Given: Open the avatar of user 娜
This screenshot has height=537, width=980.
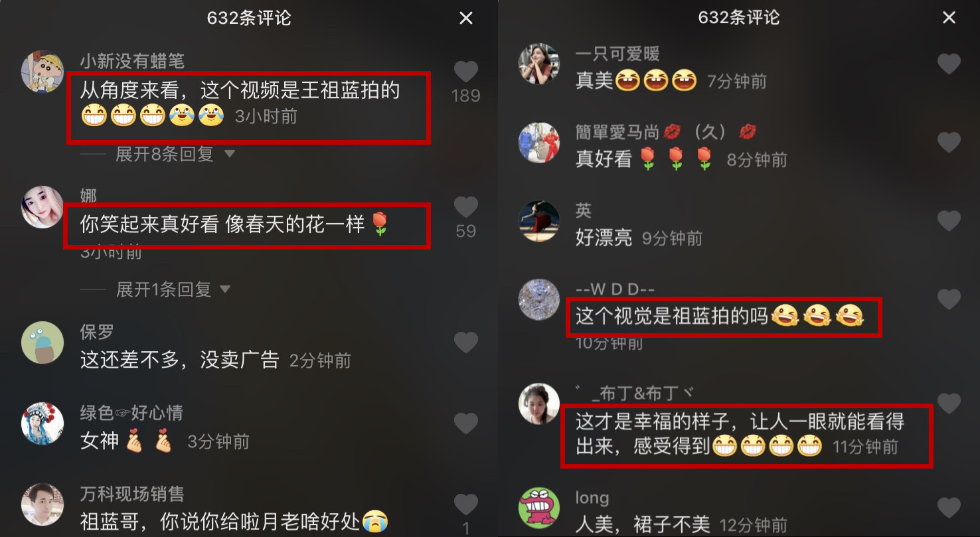Looking at the screenshot, I should point(42,207).
